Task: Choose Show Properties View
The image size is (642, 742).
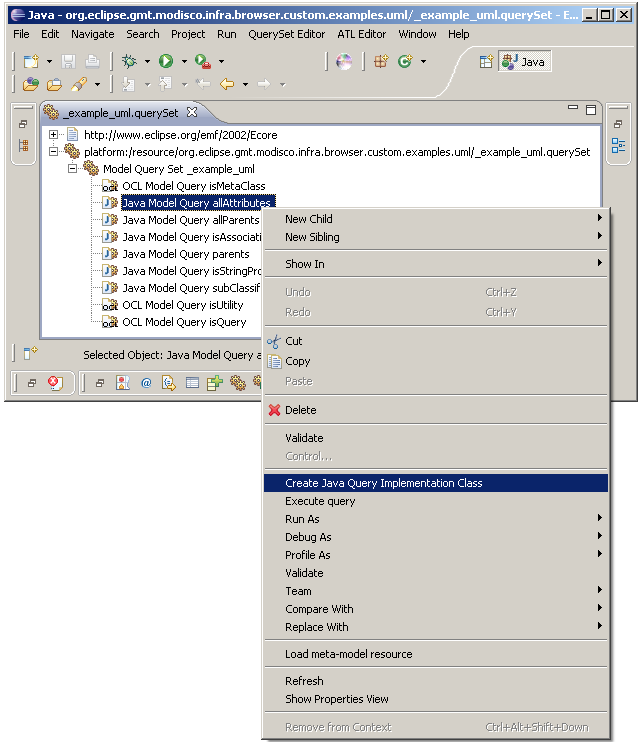Action: [436, 699]
